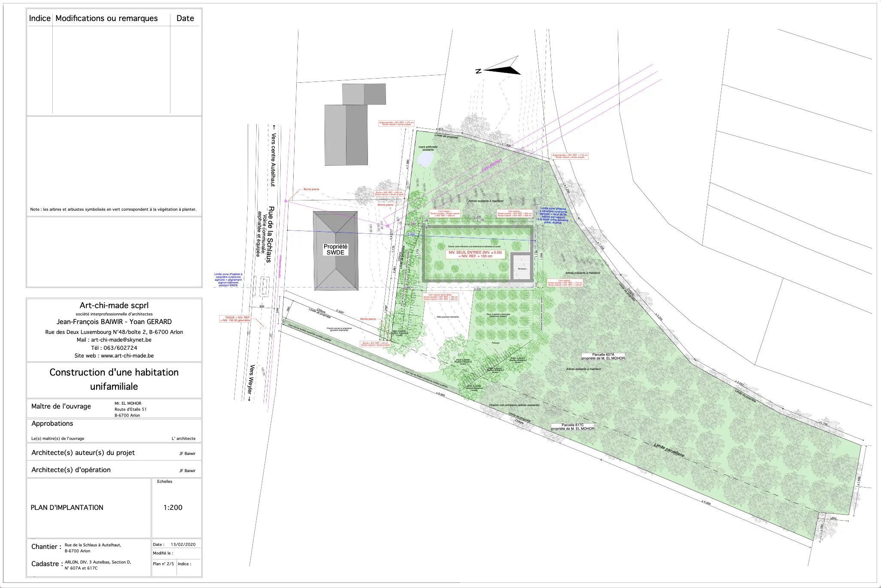Viewport: 881px width, 588px height.
Task: Click the red TAQUE NIV. REF. annotation box
Action: tap(235, 319)
